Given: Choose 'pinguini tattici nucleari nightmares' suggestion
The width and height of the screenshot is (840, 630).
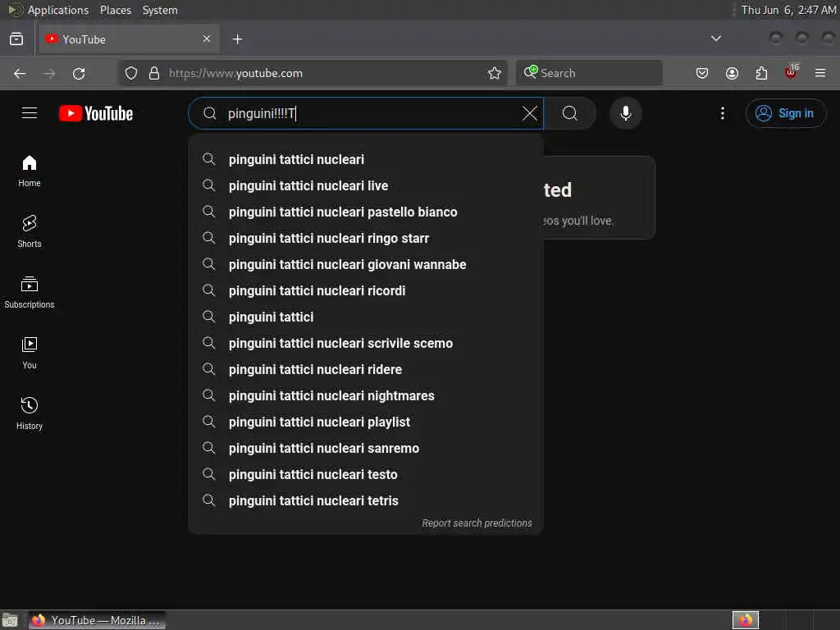Looking at the screenshot, I should coord(366,396).
